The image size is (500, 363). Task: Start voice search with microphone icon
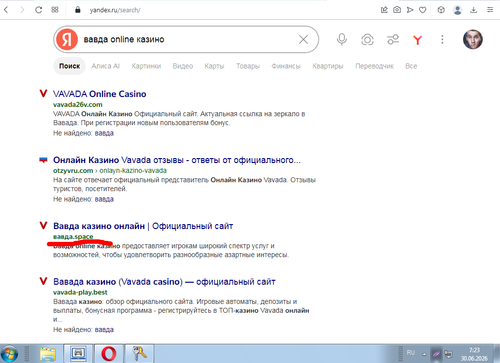coord(342,39)
